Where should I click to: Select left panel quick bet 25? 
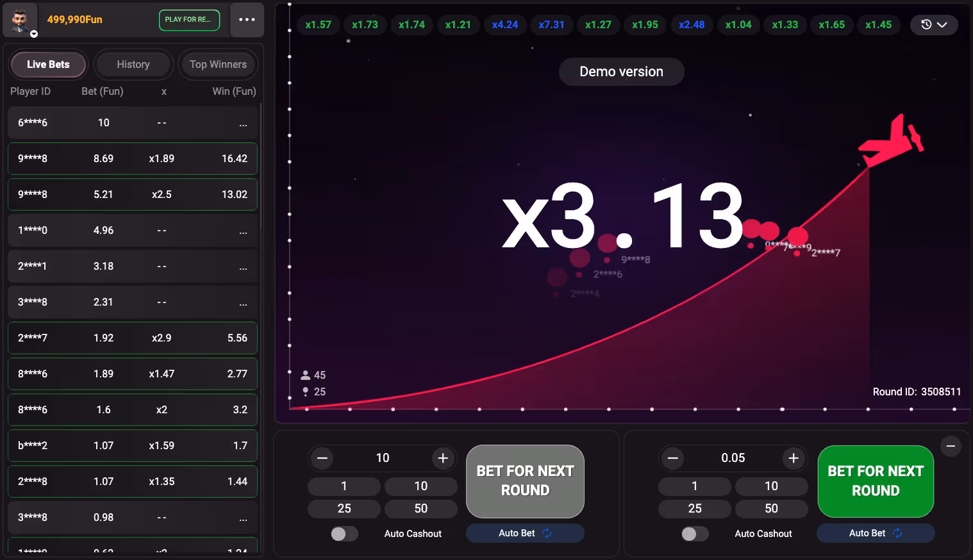pyautogui.click(x=344, y=509)
